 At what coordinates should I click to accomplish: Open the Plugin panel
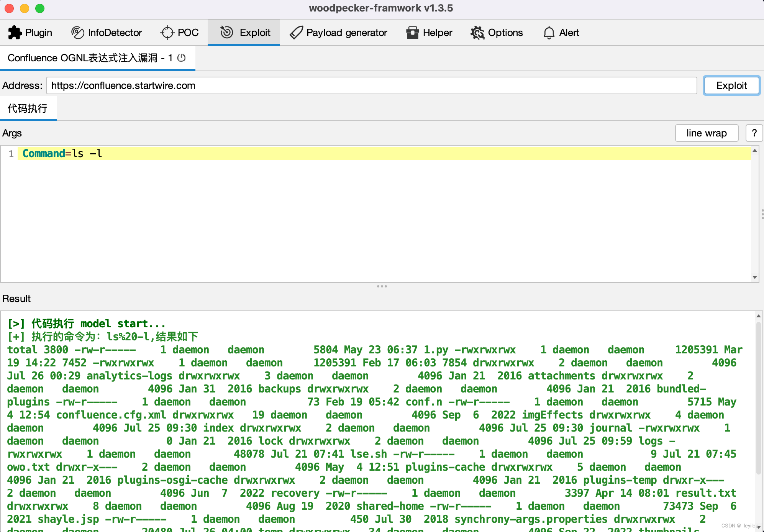31,33
